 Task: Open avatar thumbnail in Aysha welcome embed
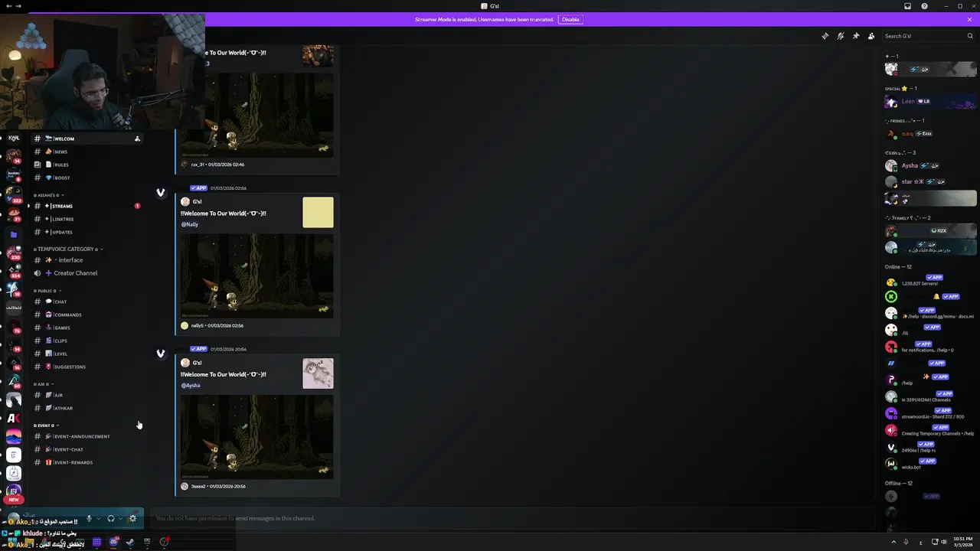point(318,373)
